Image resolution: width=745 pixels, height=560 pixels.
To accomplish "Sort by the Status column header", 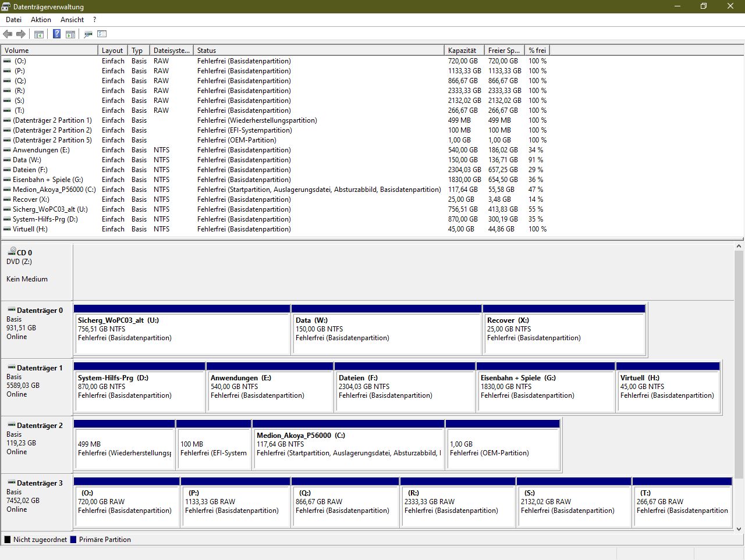I will click(x=319, y=51).
